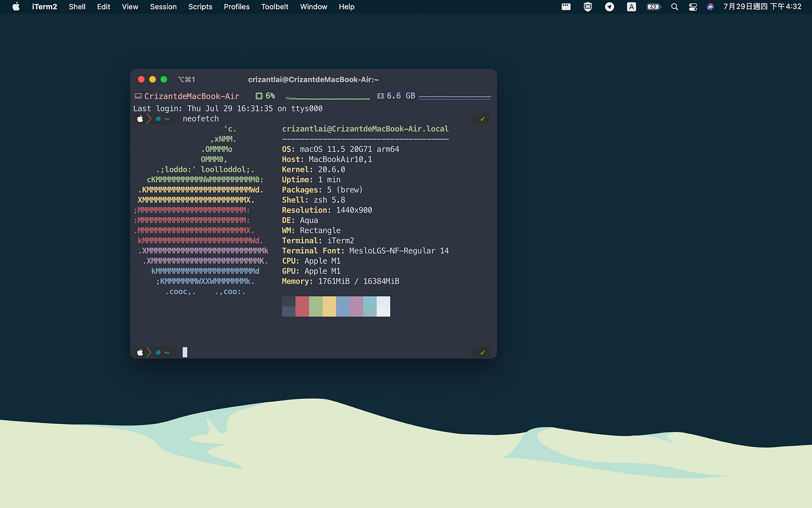The width and height of the screenshot is (812, 508).
Task: Click the Siri icon
Action: click(710, 7)
